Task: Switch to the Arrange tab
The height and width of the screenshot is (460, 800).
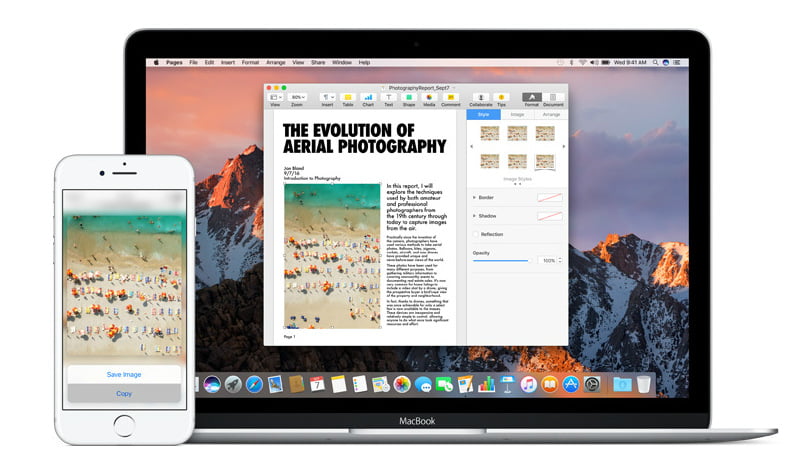Action: [x=550, y=115]
